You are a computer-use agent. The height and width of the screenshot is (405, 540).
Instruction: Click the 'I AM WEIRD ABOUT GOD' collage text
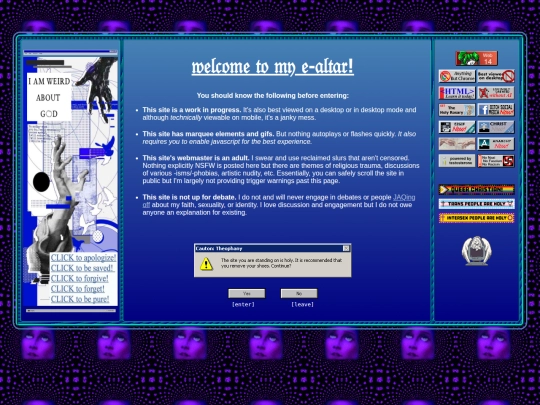tap(49, 97)
